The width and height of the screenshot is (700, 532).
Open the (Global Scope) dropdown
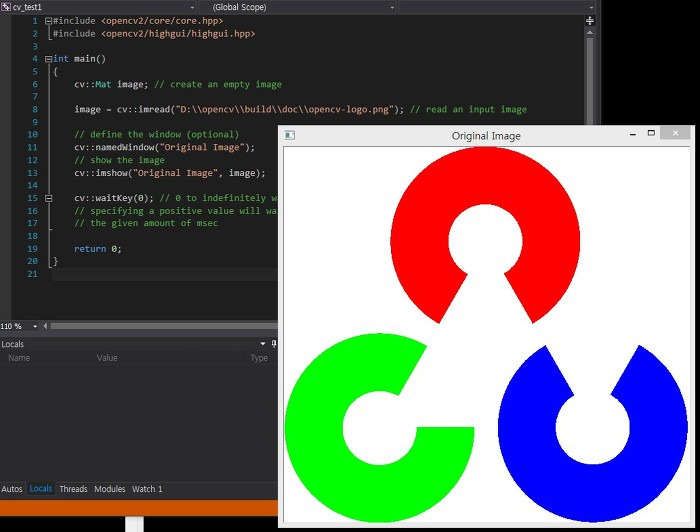[x=392, y=8]
